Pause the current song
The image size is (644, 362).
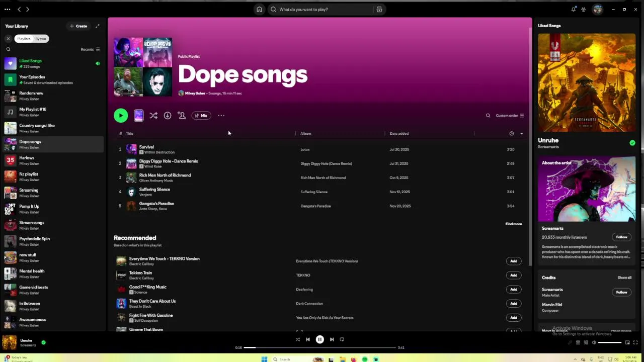tap(319, 339)
